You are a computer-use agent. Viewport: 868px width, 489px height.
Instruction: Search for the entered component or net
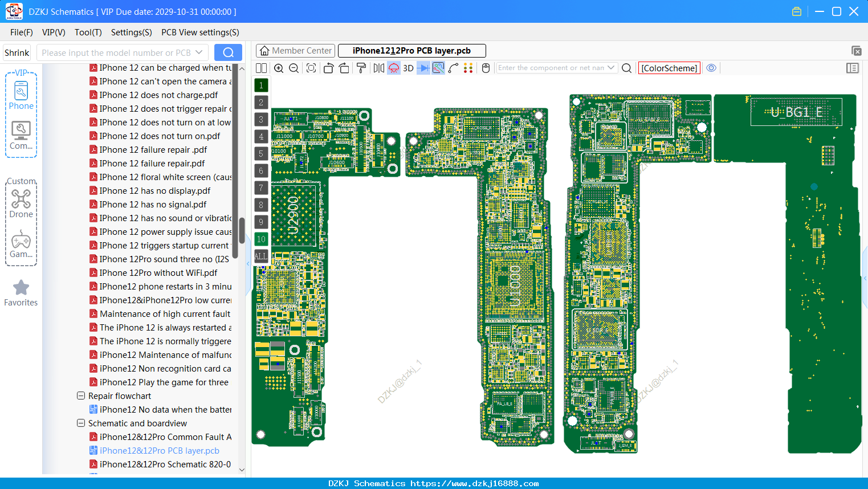(x=626, y=68)
